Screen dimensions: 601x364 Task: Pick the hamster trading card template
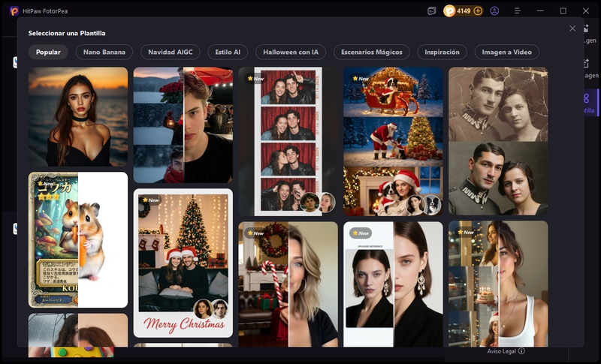pos(78,239)
